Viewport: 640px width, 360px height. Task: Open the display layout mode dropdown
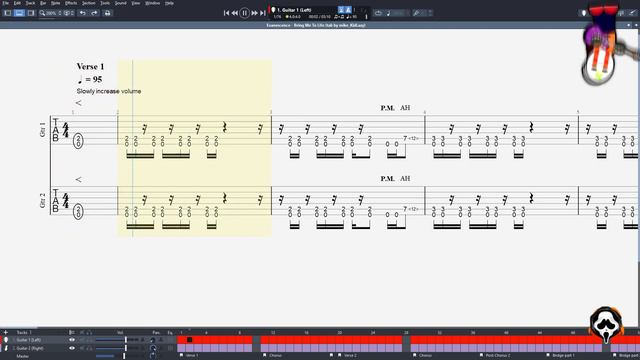coord(69,13)
